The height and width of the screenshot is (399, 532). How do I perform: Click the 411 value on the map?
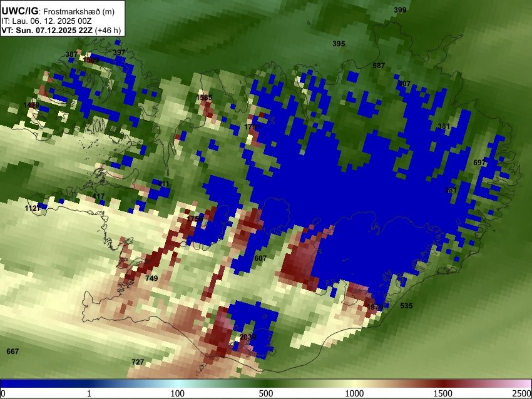pos(163,184)
